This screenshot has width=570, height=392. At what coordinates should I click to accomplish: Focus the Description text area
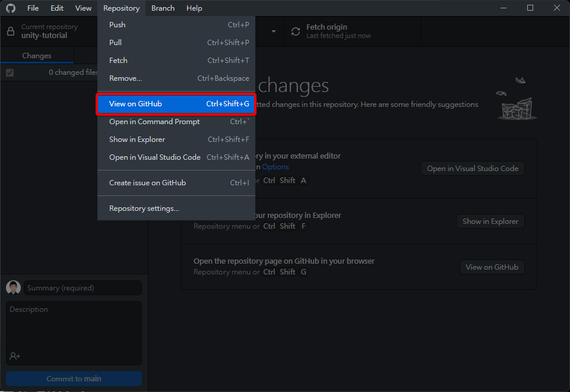tap(74, 333)
